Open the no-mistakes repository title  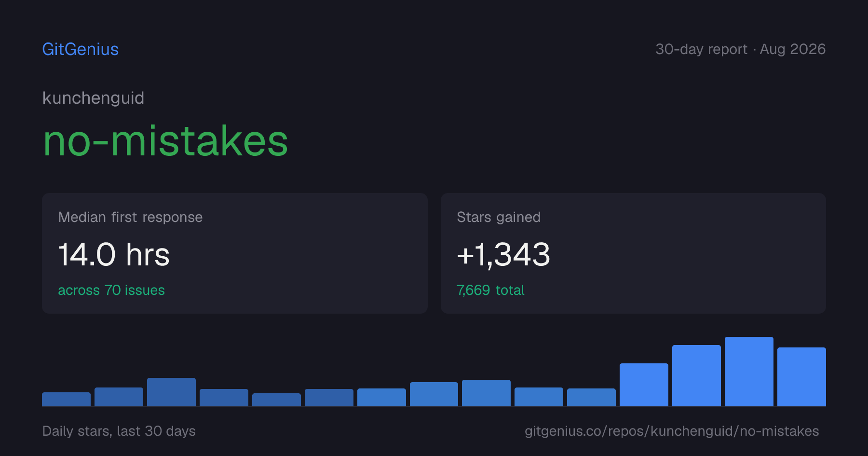[x=165, y=141]
